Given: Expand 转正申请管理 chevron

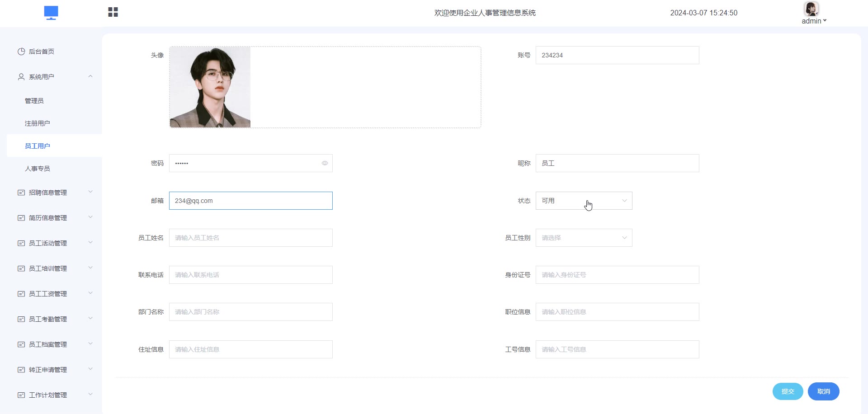Looking at the screenshot, I should tap(90, 369).
